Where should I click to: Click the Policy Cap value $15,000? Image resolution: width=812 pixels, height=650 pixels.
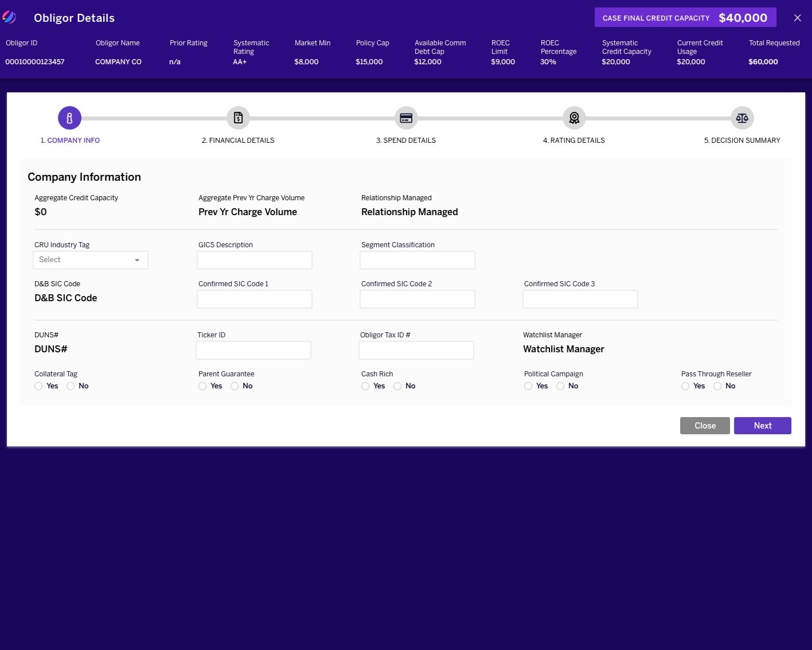(369, 62)
